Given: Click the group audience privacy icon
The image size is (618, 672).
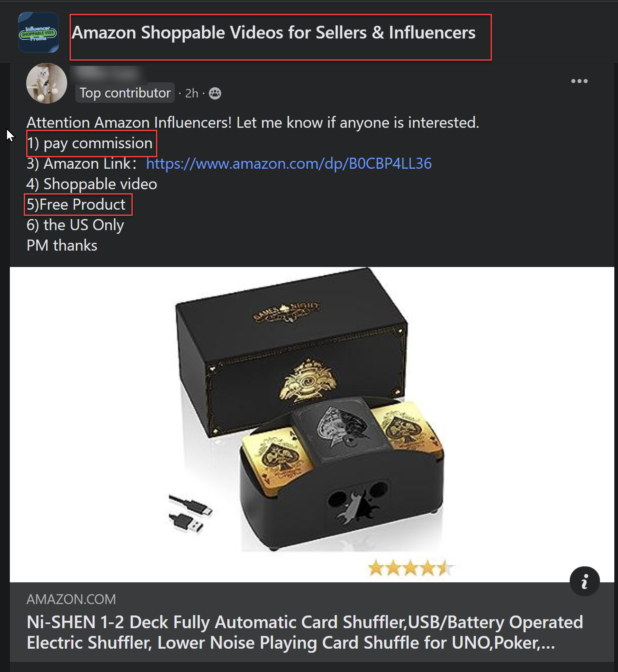Looking at the screenshot, I should pos(215,93).
